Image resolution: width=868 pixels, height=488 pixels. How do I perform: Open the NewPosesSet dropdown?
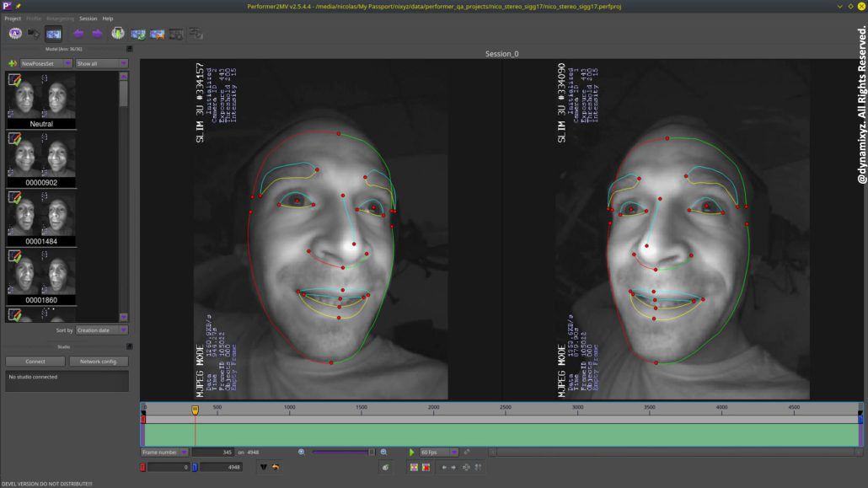(46, 63)
